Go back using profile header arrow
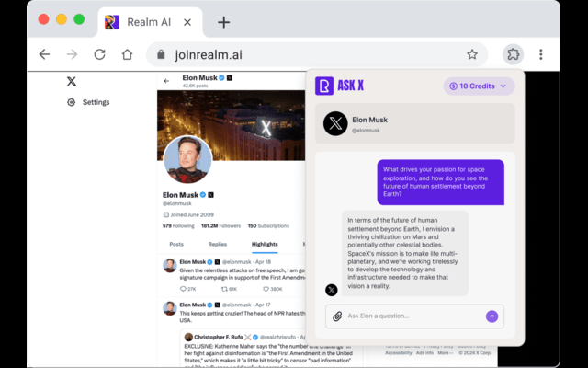This screenshot has height=368, width=588. coord(166,81)
